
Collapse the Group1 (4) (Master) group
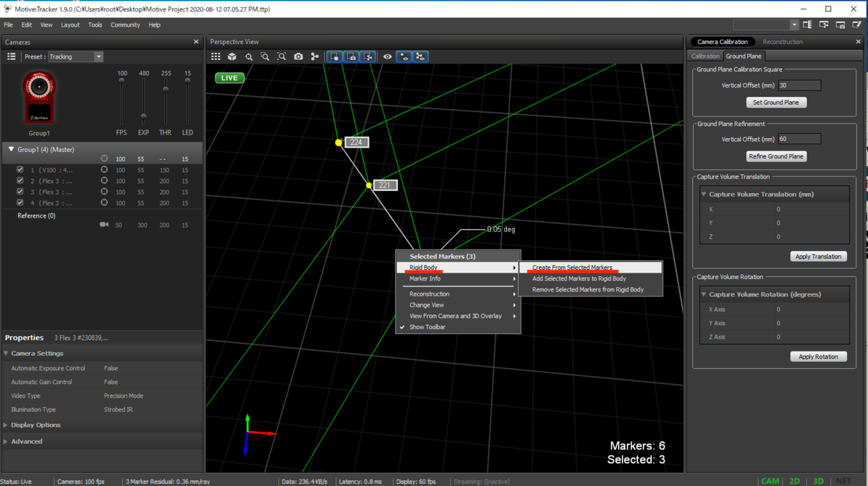click(x=11, y=149)
